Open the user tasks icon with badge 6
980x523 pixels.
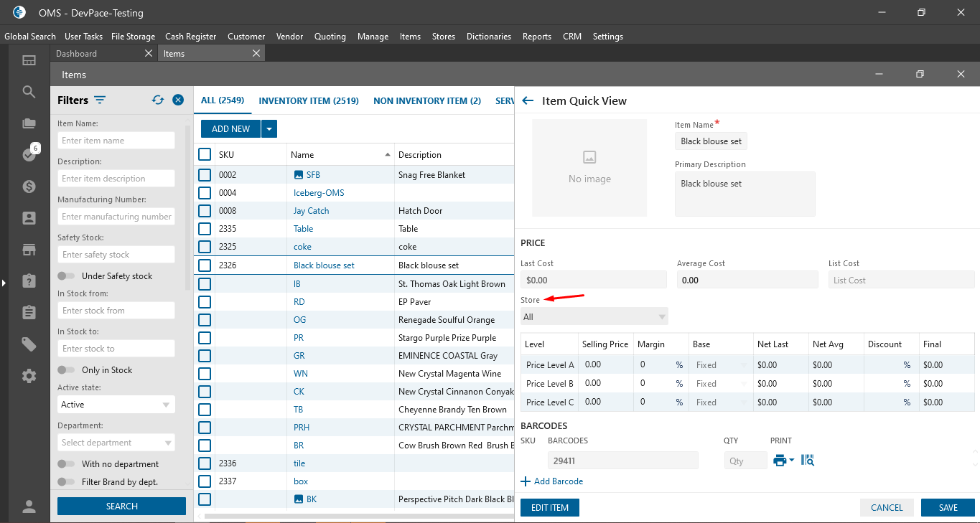pyautogui.click(x=29, y=154)
